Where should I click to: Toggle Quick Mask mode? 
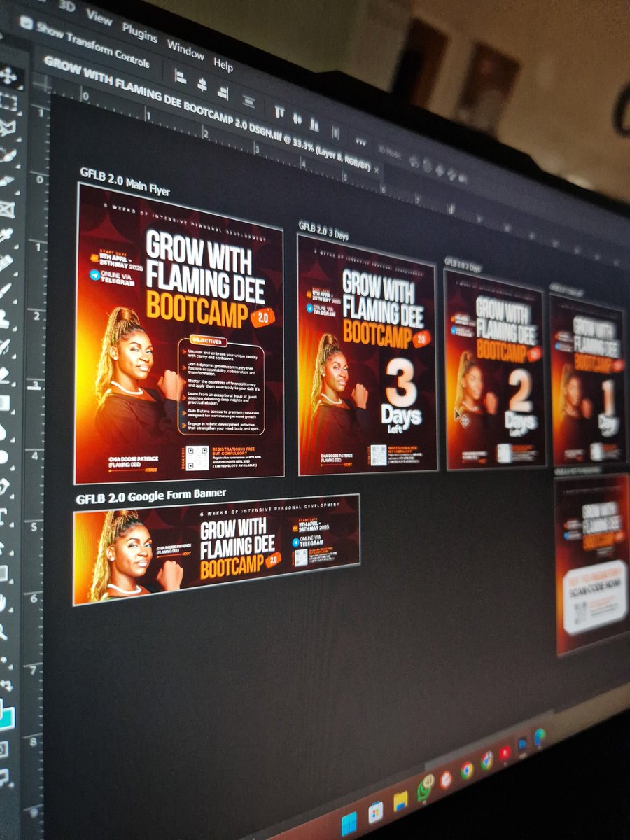tap(3, 750)
